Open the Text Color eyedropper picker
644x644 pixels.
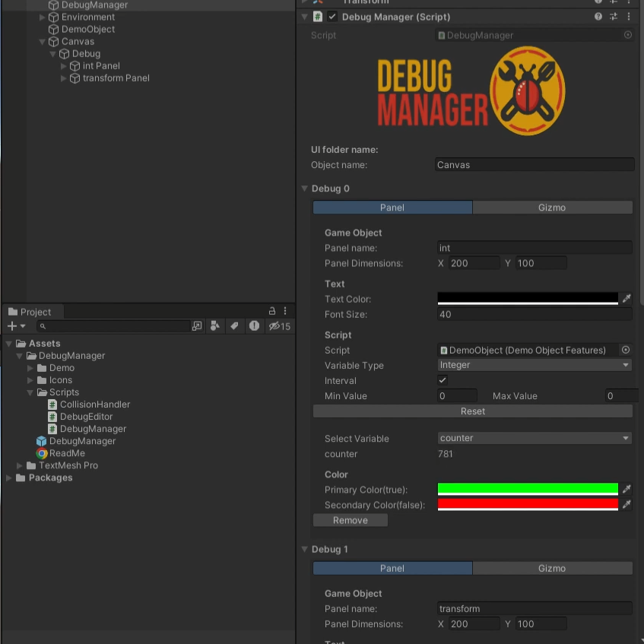[627, 299]
